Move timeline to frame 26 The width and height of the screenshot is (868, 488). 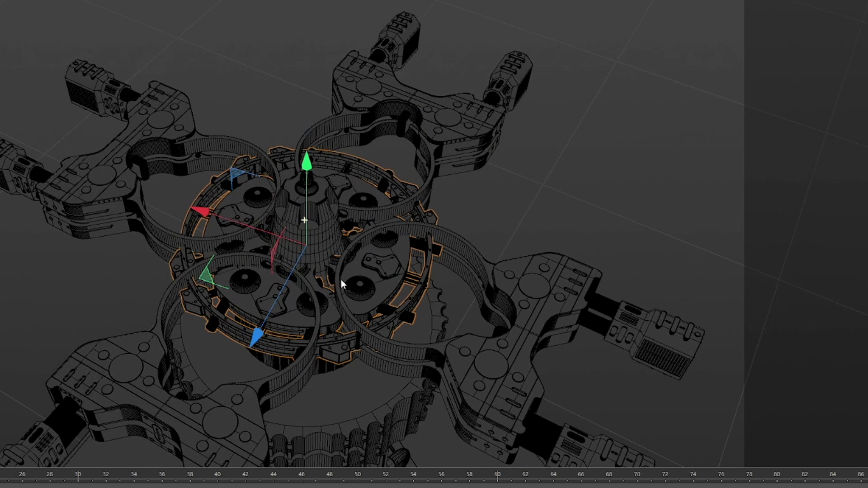tap(22, 474)
